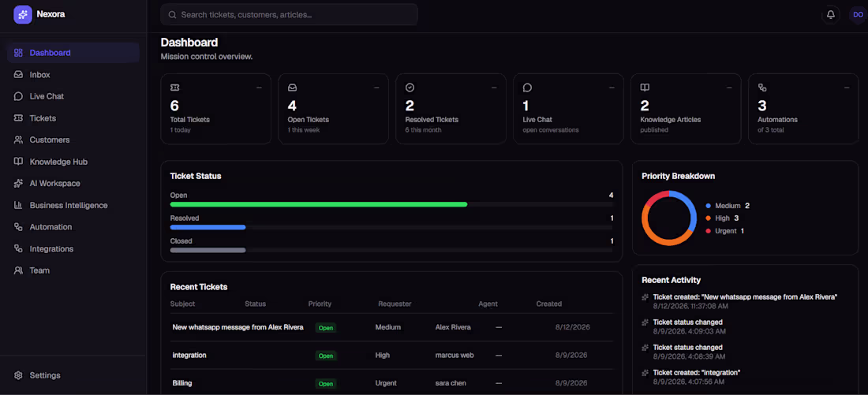The width and height of the screenshot is (868, 395).
Task: Click the blue Medium legend dot
Action: click(708, 206)
